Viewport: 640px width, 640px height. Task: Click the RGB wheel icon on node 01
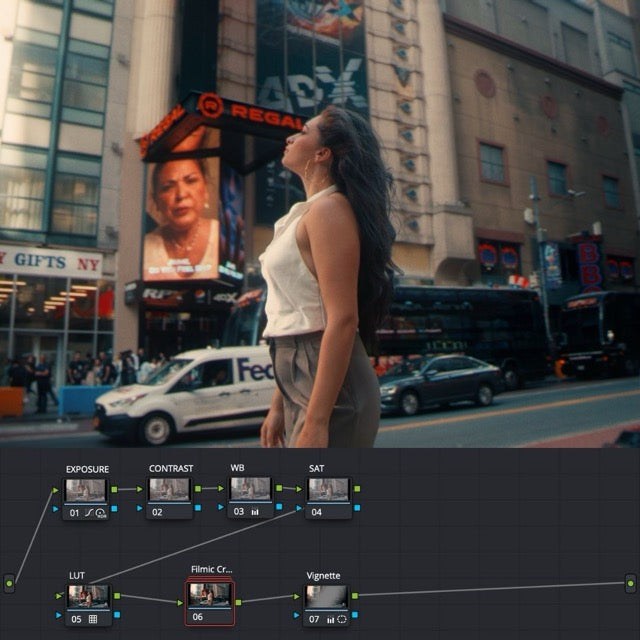(x=101, y=512)
